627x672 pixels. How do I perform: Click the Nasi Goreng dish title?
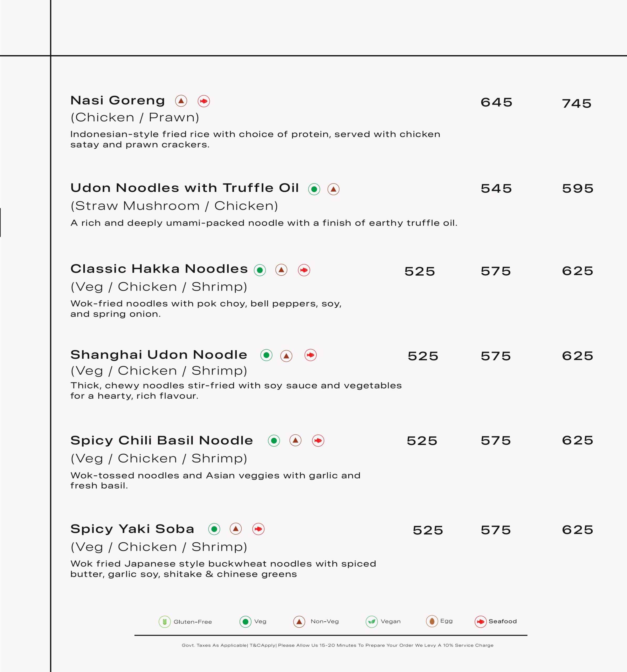pyautogui.click(x=118, y=100)
